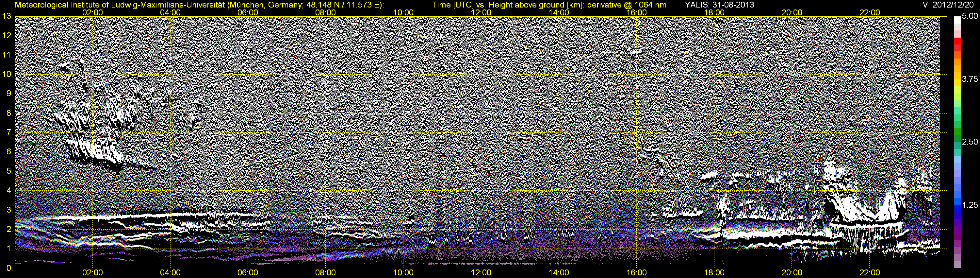Image resolution: width=980 pixels, height=278 pixels.
Task: Click the 3 km height axis label
Action: 9,210
